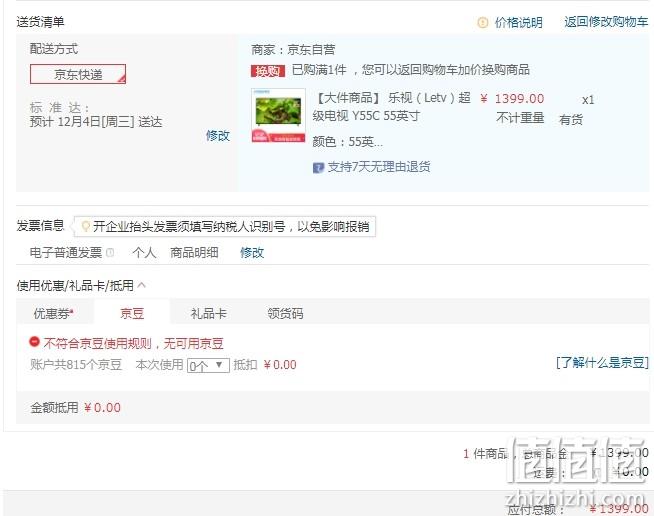The image size is (654, 516).
Task: Click the price explanation info icon
Action: tap(482, 23)
